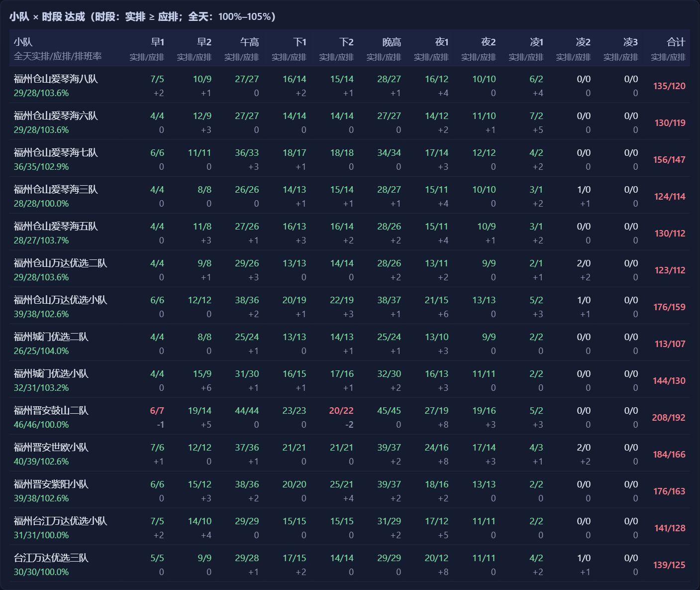This screenshot has width=700, height=590.
Task: Select team name 福州仓山爱琴海五队
Action: point(56,226)
